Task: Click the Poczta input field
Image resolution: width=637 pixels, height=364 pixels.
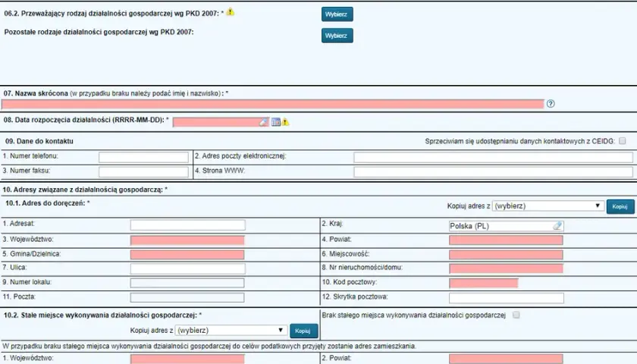Action: point(187,297)
